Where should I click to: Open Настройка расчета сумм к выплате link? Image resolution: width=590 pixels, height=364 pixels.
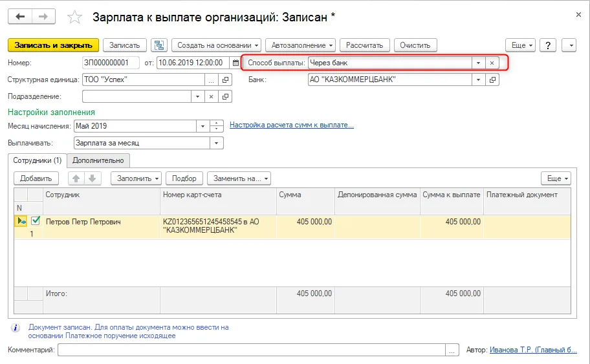[x=292, y=125]
